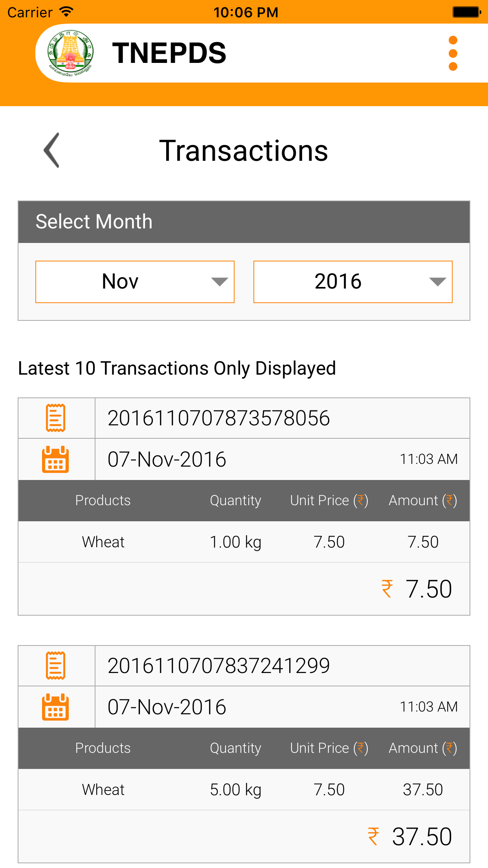Select transaction number 2016110707873578056

click(x=219, y=418)
